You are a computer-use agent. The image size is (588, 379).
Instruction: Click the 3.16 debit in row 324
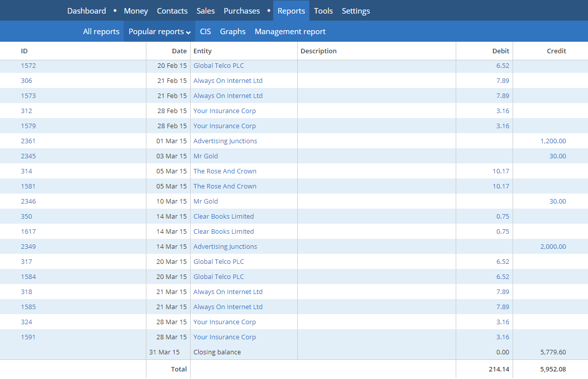(502, 322)
